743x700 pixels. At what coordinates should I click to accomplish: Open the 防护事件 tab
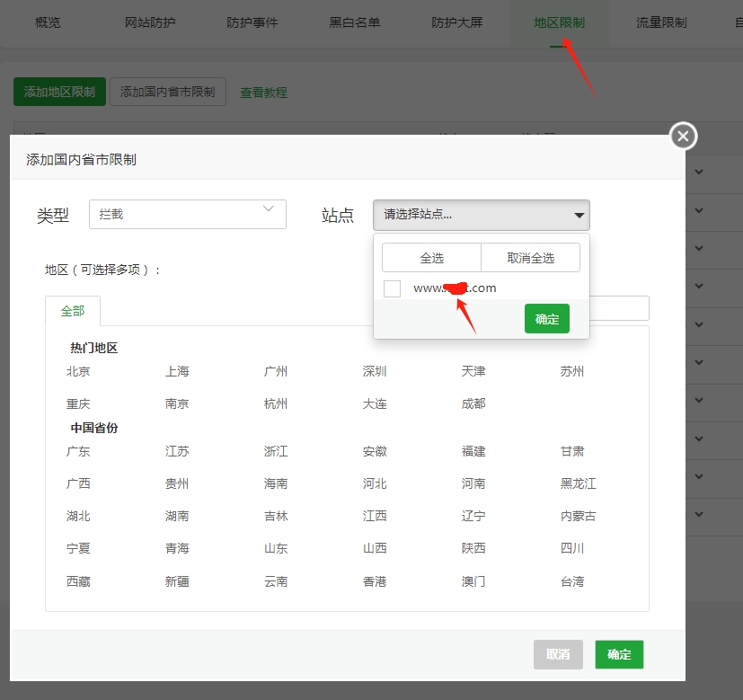tap(252, 22)
